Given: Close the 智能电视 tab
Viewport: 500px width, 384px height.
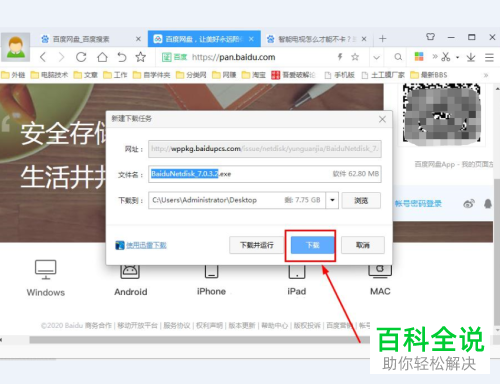Looking at the screenshot, I should coord(364,39).
